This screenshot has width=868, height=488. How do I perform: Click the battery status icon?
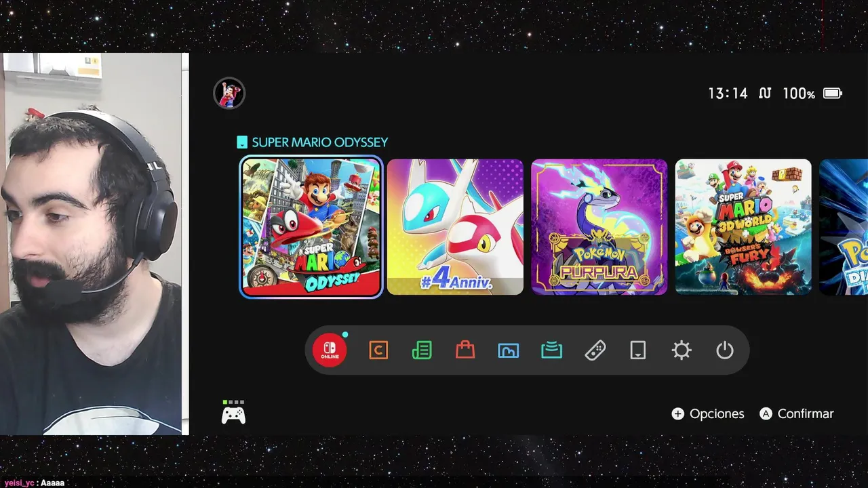(x=832, y=94)
